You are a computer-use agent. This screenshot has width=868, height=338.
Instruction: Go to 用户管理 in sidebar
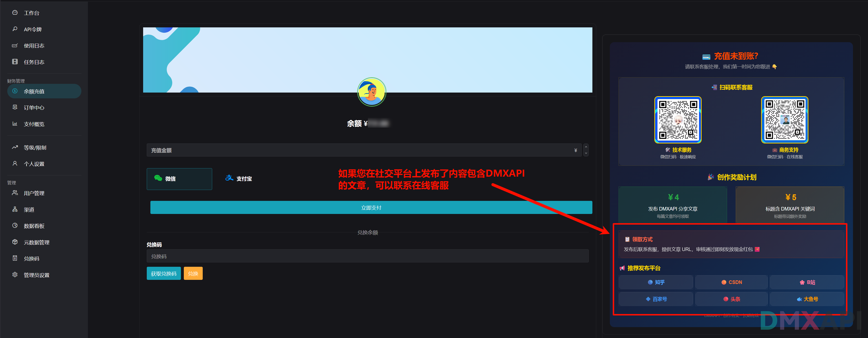click(x=34, y=193)
